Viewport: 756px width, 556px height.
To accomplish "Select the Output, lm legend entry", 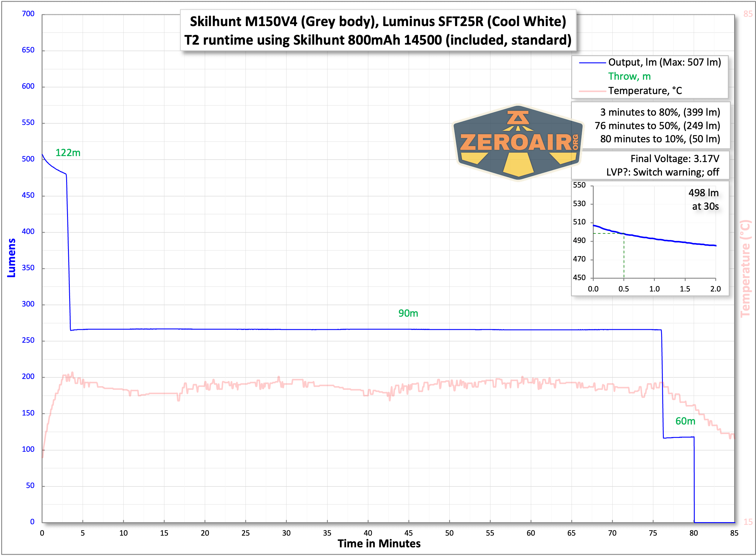I will [664, 62].
